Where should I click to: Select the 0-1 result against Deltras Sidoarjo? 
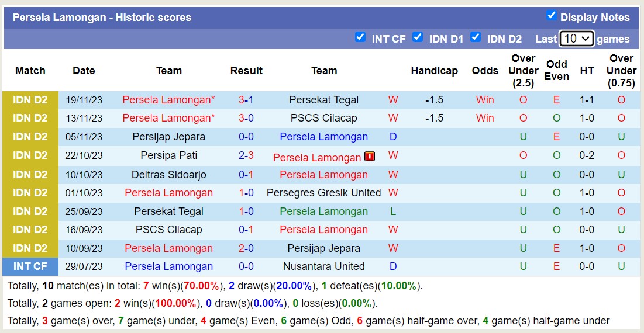246,175
